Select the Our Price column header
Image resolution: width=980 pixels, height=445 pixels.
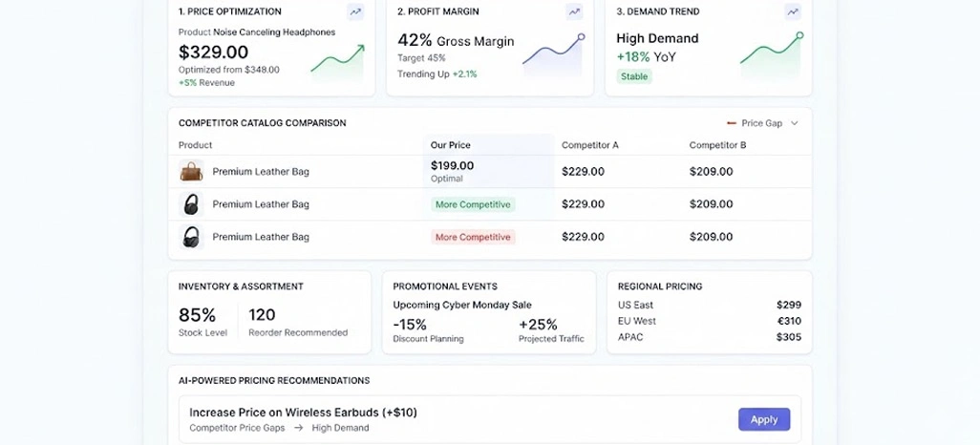451,145
